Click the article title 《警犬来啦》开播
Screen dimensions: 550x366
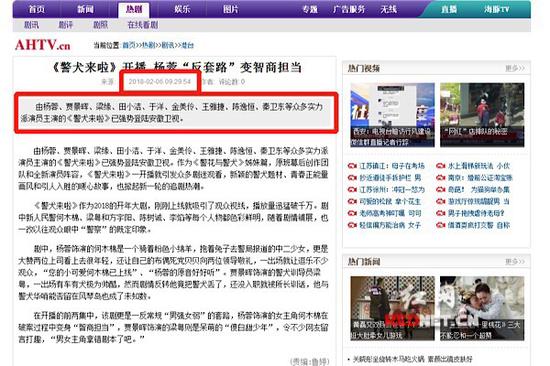click(x=177, y=67)
